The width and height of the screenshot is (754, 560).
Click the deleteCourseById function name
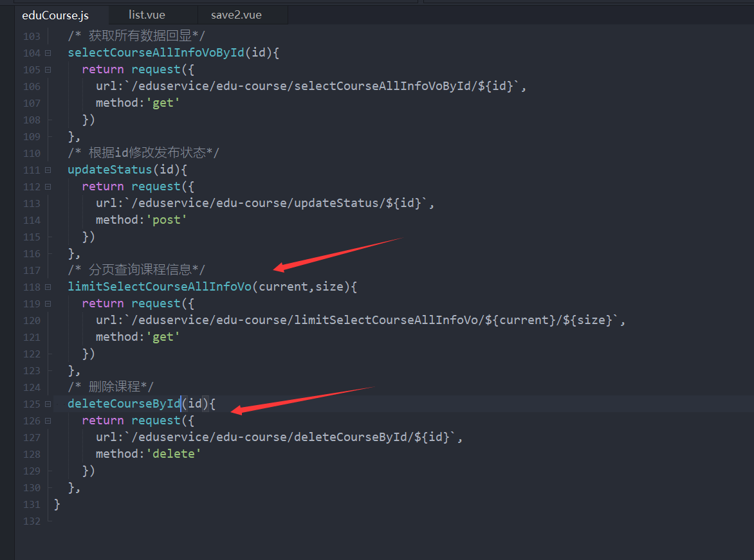pyautogui.click(x=124, y=403)
